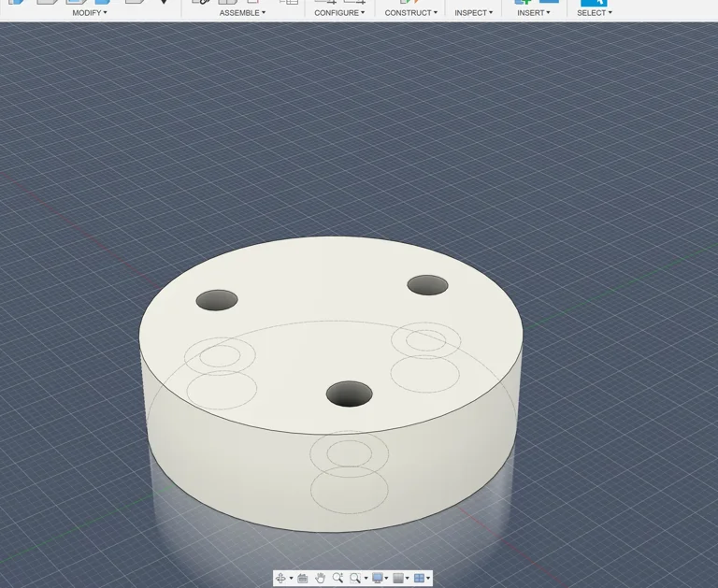Click the Viewports layout icon
Screen dimensions: 718x588
coord(419,579)
